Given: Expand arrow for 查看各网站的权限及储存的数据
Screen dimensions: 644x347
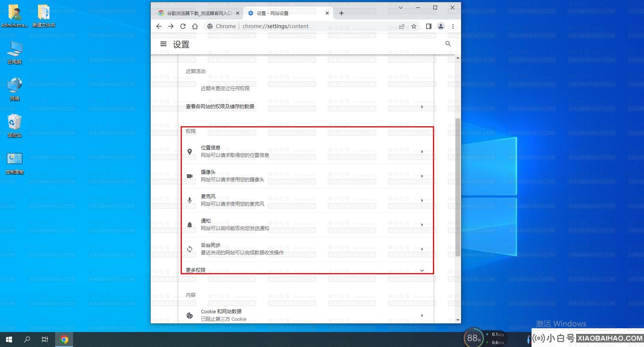Looking at the screenshot, I should (422, 107).
